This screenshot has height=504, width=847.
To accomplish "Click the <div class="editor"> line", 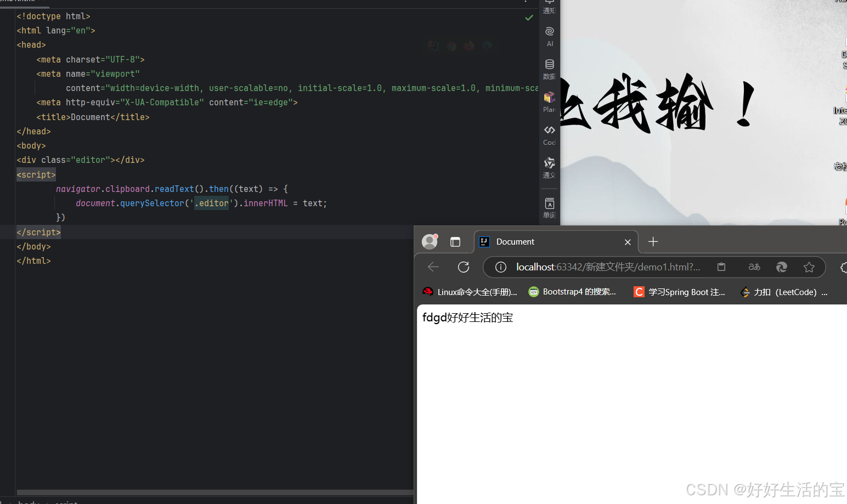I will 81,160.
